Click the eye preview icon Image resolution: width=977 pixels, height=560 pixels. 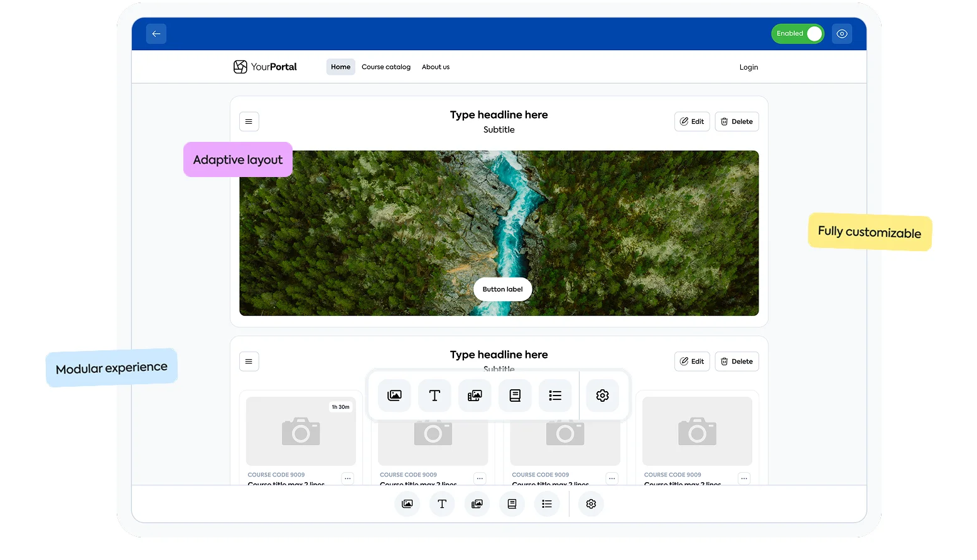coord(842,34)
